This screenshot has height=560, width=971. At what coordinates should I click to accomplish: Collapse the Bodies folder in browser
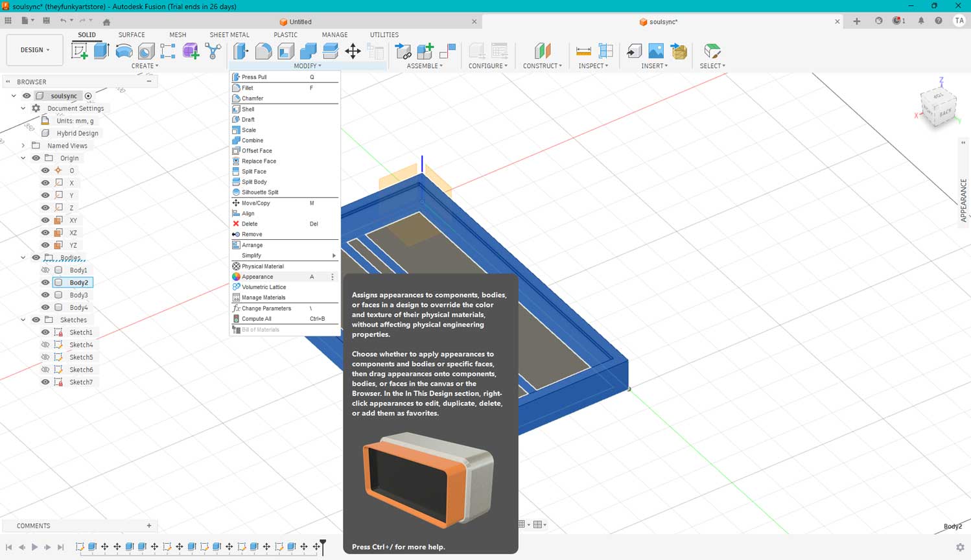[23, 258]
